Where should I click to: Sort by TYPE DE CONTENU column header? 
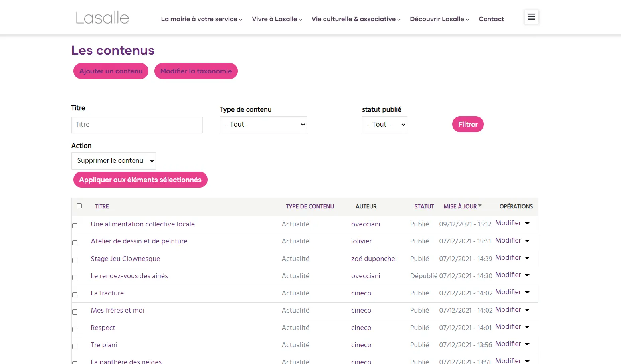pos(310,206)
